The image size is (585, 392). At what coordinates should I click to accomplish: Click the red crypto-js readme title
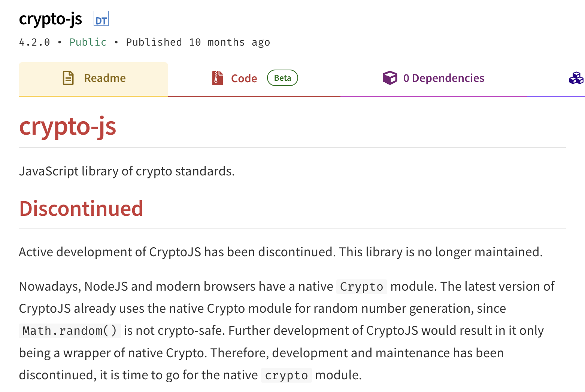67,127
